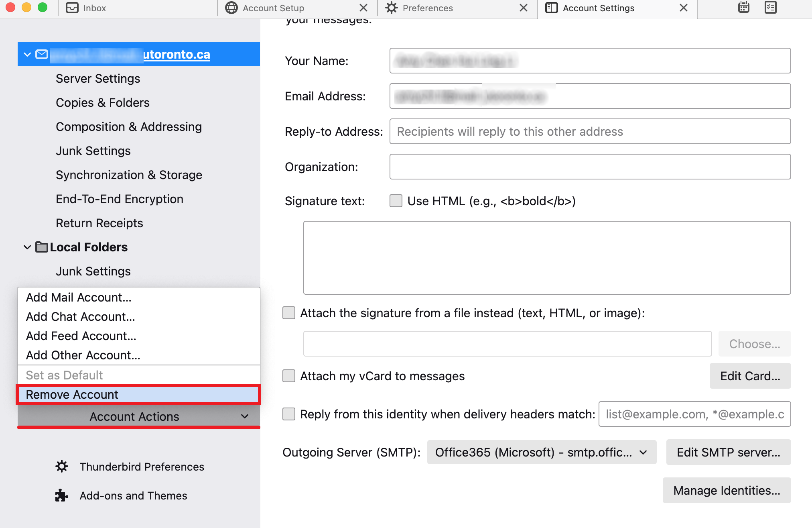Click the Preferences gear tab icon
The image size is (812, 528).
(390, 8)
